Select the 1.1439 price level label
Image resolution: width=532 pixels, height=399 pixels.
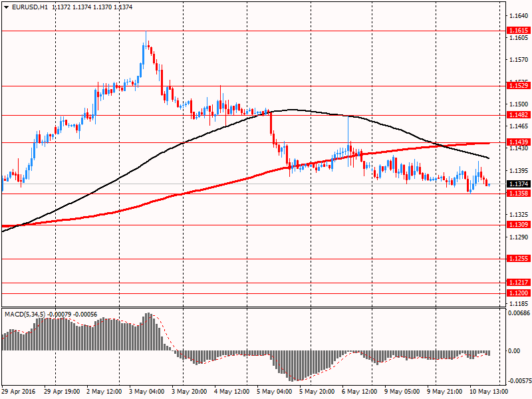click(x=519, y=142)
